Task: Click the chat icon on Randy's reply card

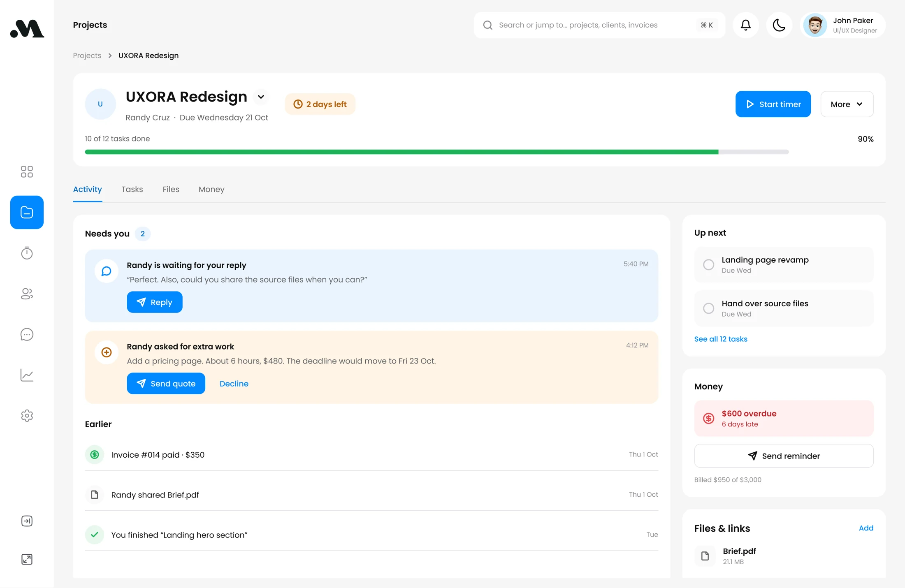Action: click(107, 271)
